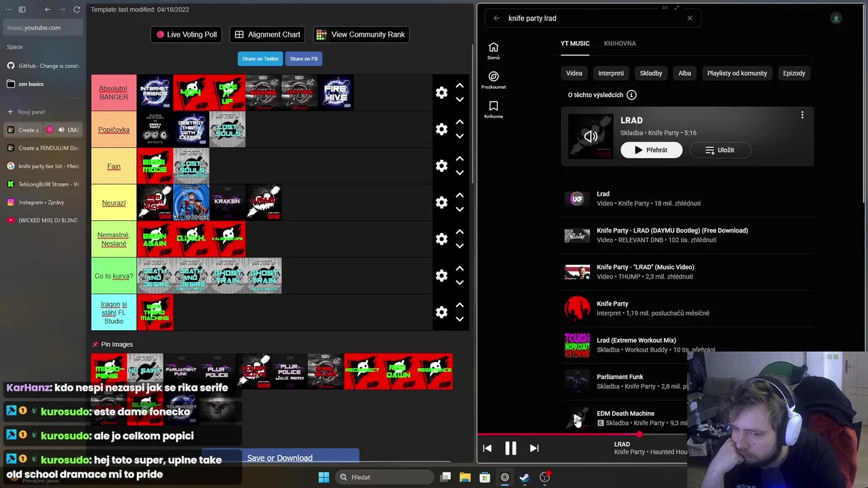Viewport: 868px width, 488px height.
Task: Open GitHub pinned tab
Action: pyautogui.click(x=43, y=66)
